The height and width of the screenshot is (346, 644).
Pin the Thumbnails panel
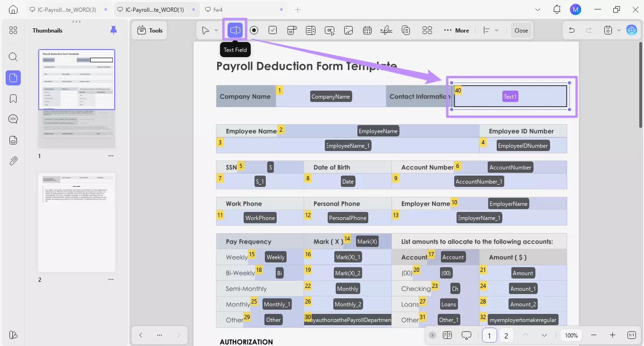click(x=113, y=30)
